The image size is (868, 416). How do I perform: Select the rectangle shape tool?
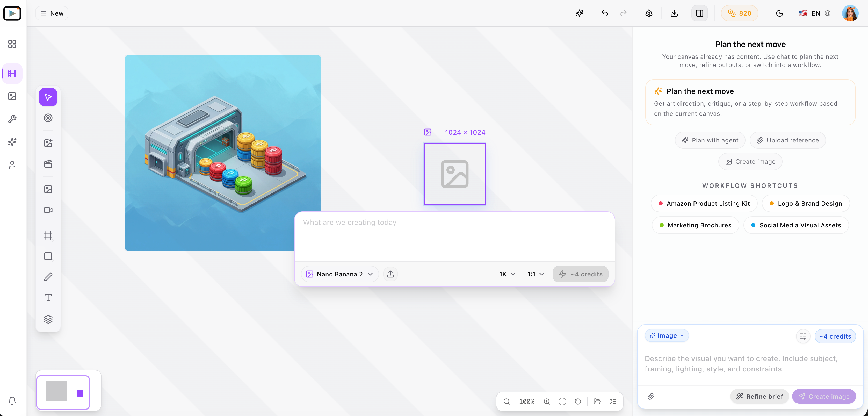48,256
